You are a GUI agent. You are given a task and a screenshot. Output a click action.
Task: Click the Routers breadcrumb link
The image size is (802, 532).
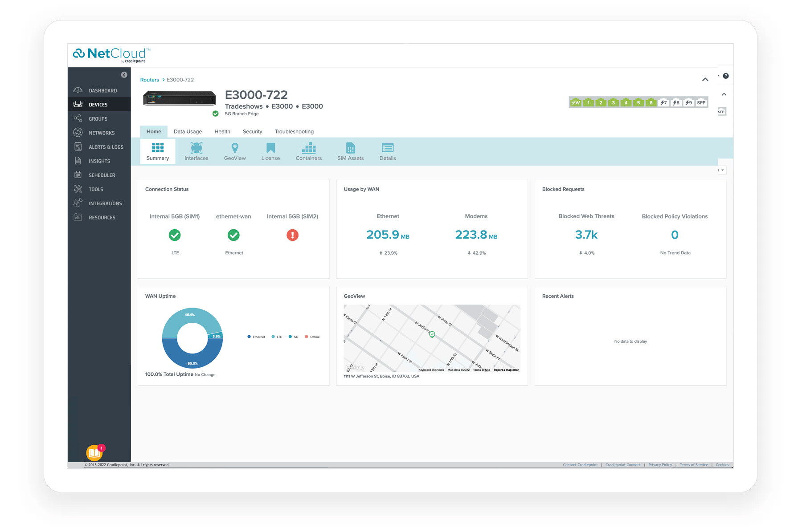[150, 80]
